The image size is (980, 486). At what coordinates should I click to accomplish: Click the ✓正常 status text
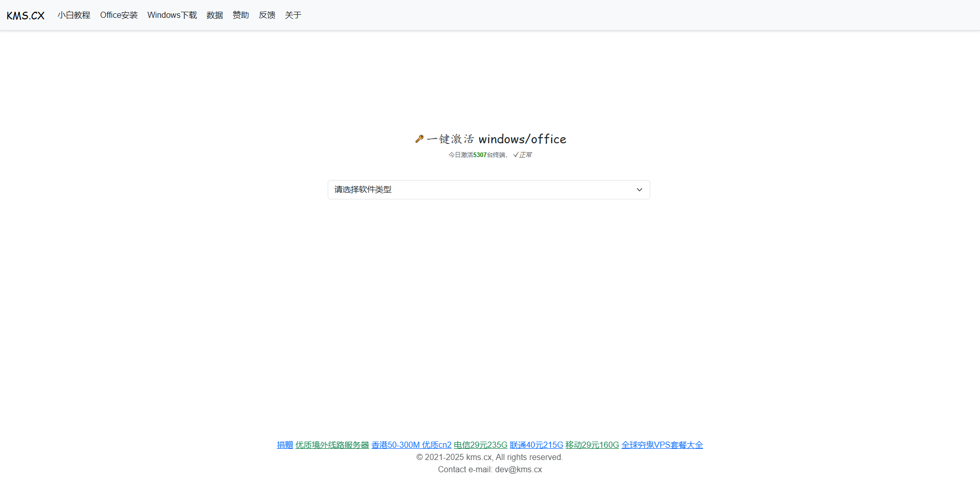pyautogui.click(x=523, y=155)
